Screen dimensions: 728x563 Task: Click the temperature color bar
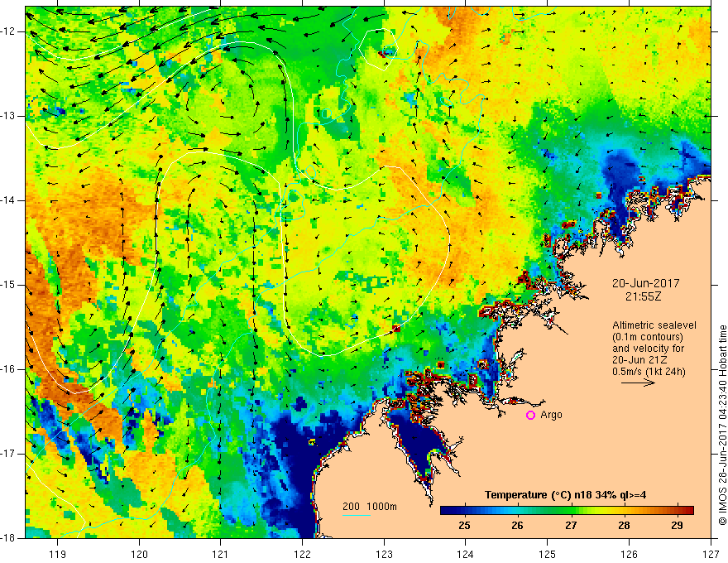click(x=567, y=511)
